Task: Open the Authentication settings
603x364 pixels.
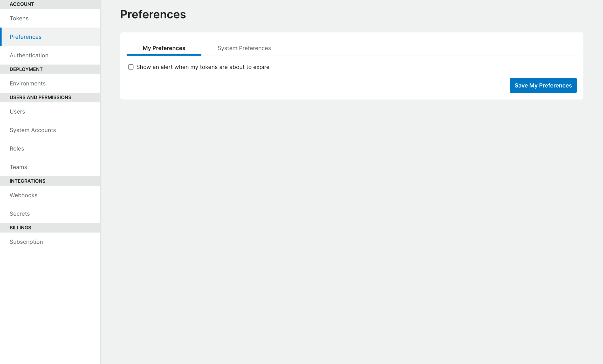Action: coord(29,55)
